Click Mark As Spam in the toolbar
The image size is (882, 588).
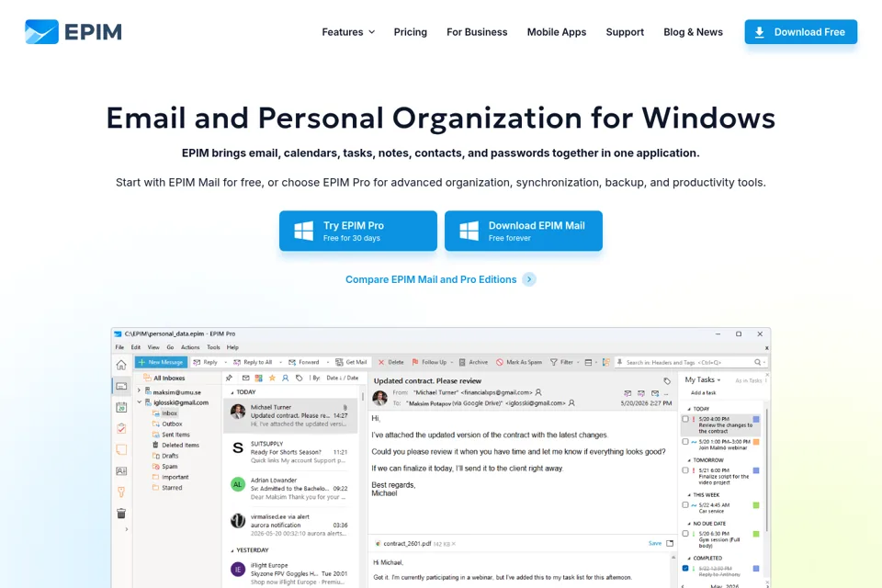[518, 362]
